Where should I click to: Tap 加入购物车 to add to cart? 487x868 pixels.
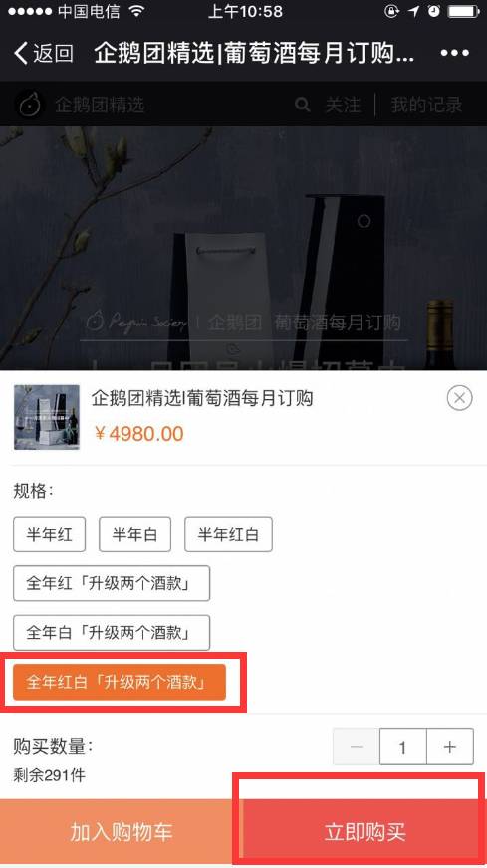(x=122, y=832)
